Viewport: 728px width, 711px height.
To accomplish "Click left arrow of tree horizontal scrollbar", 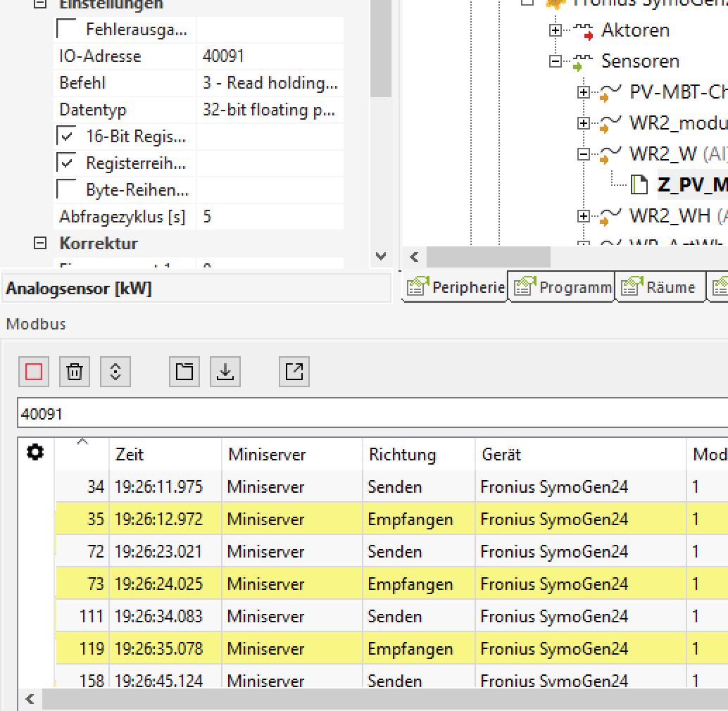I will coord(415,257).
